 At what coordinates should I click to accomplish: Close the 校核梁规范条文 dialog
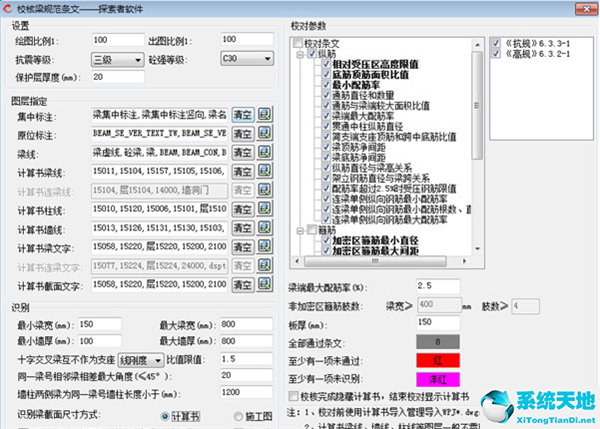pos(586,9)
